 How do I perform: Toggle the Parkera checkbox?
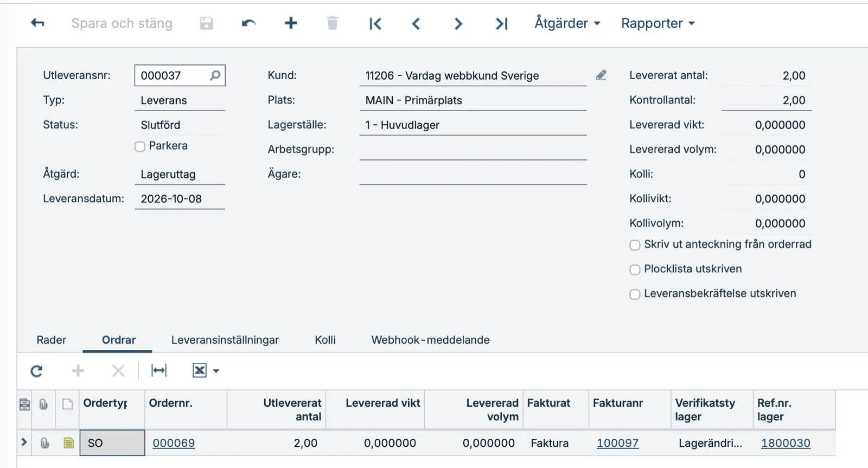140,146
